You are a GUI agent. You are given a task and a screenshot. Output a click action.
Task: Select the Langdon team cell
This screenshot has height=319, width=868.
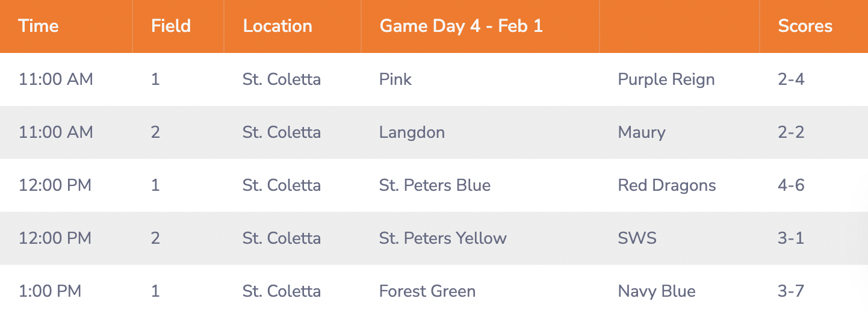pos(412,132)
